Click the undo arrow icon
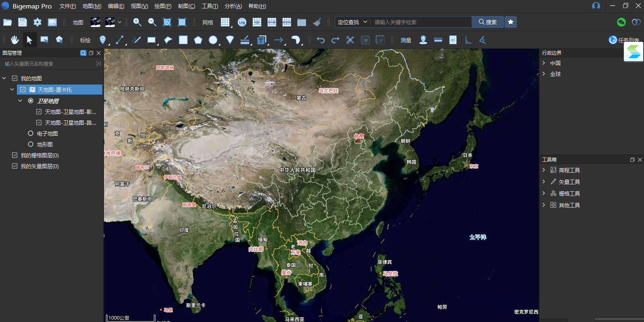 (321, 40)
